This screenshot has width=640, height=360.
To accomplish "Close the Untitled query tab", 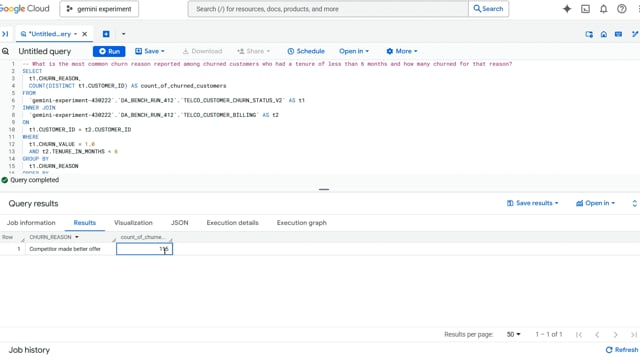I will pyautogui.click(x=84, y=34).
